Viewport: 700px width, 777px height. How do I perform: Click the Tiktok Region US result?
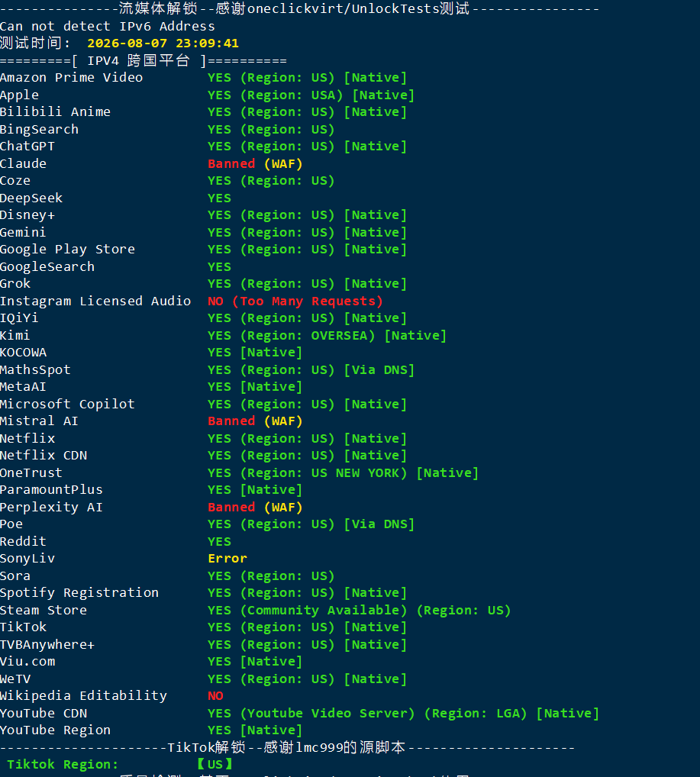click(215, 764)
